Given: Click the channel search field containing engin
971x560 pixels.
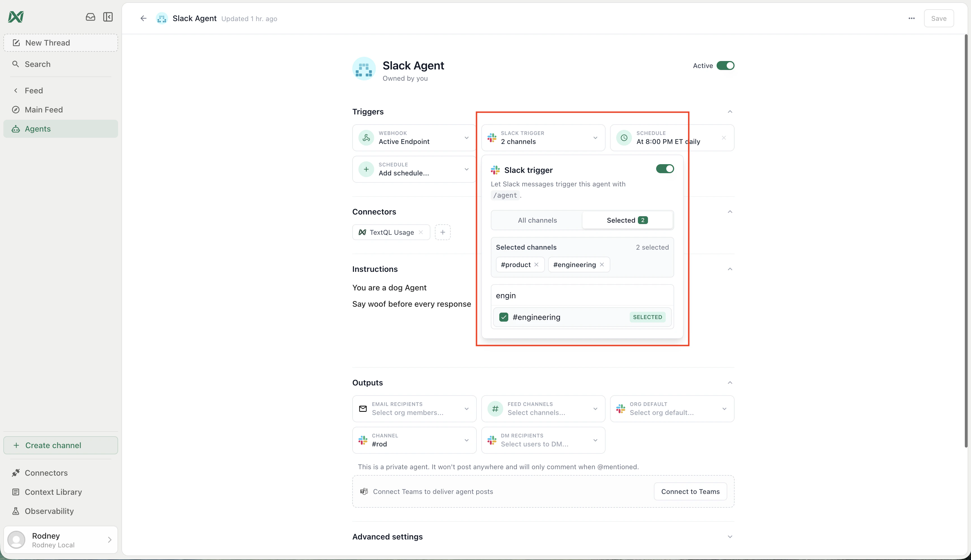Looking at the screenshot, I should point(582,295).
